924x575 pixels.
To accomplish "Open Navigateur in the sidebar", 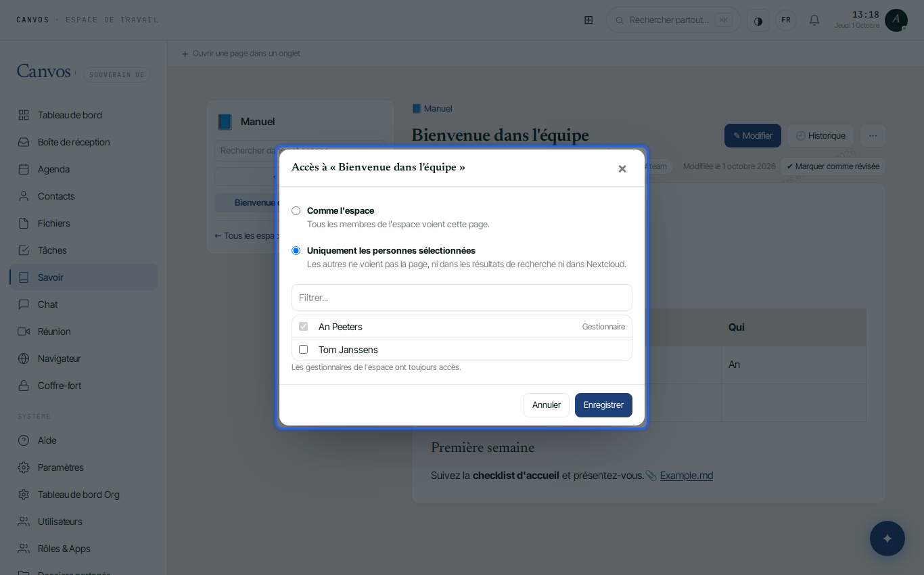I will (x=83, y=359).
